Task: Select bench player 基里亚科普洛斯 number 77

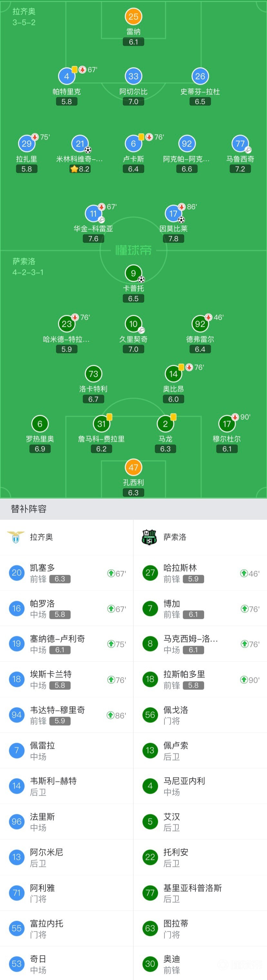Action: pos(200,893)
